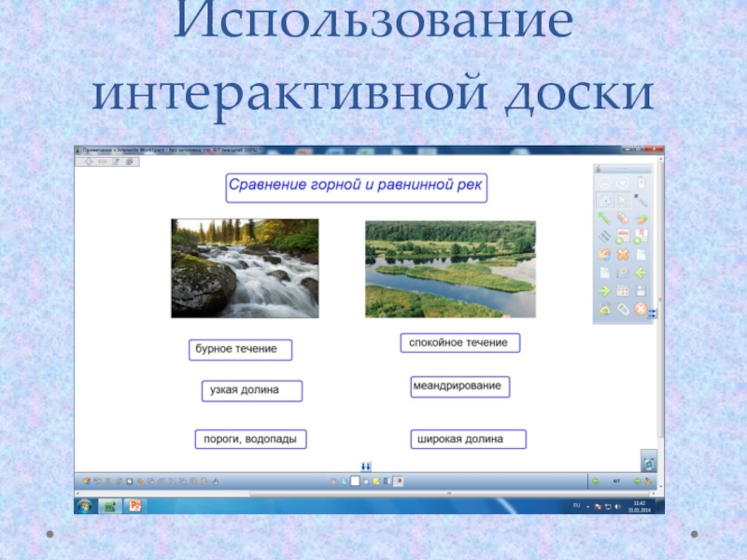Select the "меандрирование" text box
This screenshot has height=560, width=747.
(x=459, y=385)
